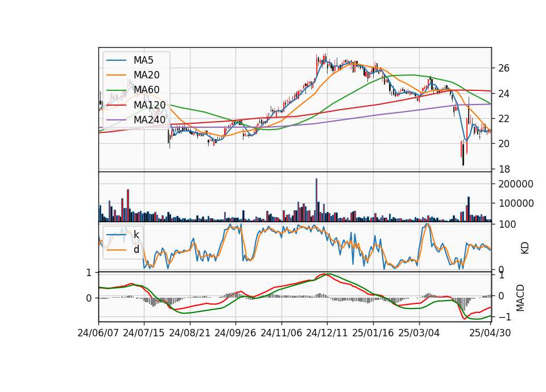
Task: Click the purple MA240 legend line sample
Action: point(116,120)
